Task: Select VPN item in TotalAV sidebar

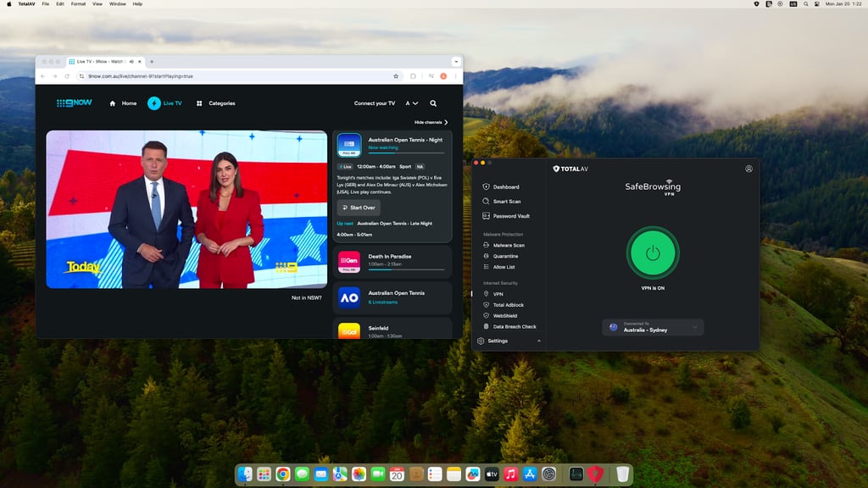Action: [x=492, y=294]
